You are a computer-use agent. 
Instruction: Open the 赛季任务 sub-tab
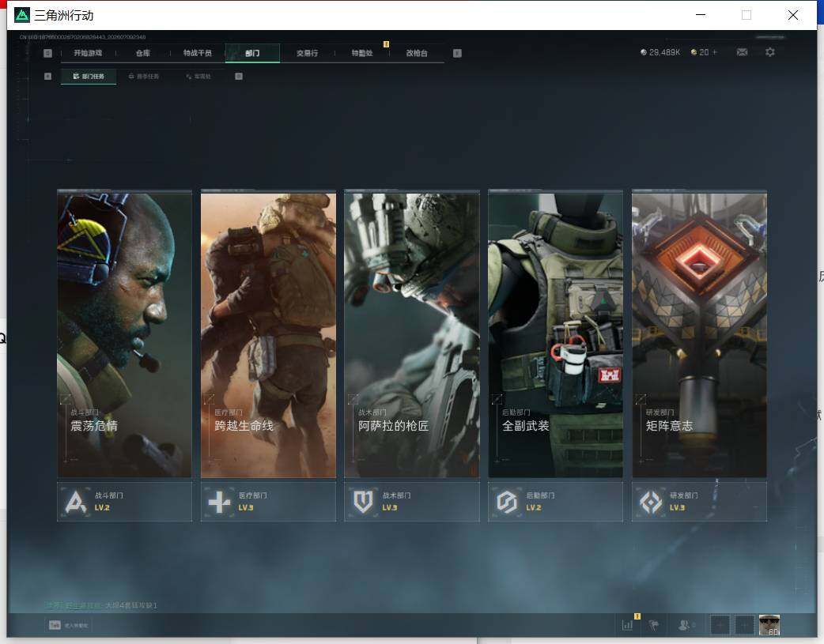pos(143,76)
